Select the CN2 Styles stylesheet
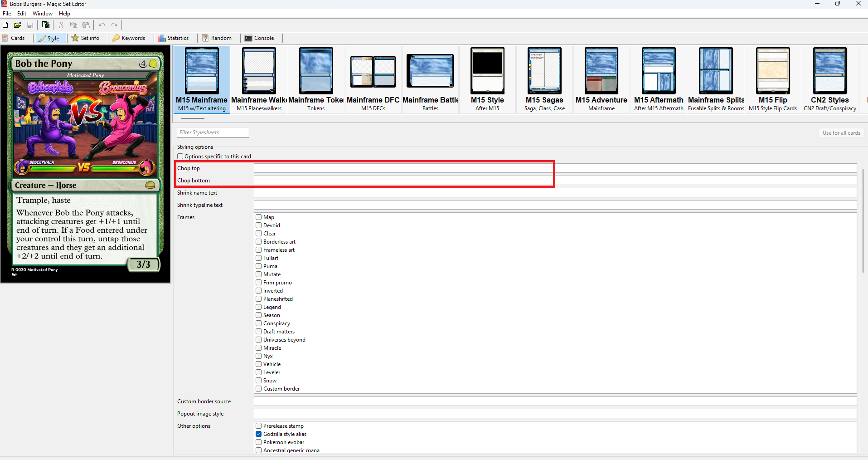This screenshot has height=460, width=868. pyautogui.click(x=830, y=79)
